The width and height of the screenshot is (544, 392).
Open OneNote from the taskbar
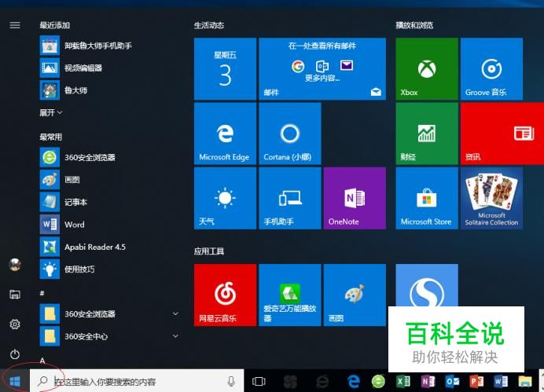pos(428,382)
